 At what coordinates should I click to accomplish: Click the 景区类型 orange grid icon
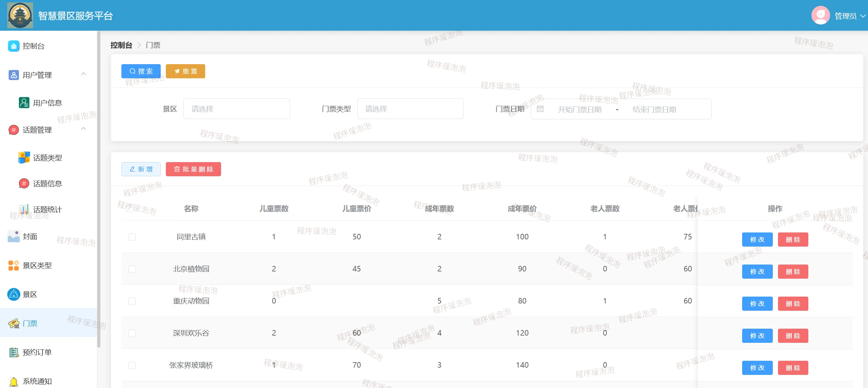click(x=13, y=265)
